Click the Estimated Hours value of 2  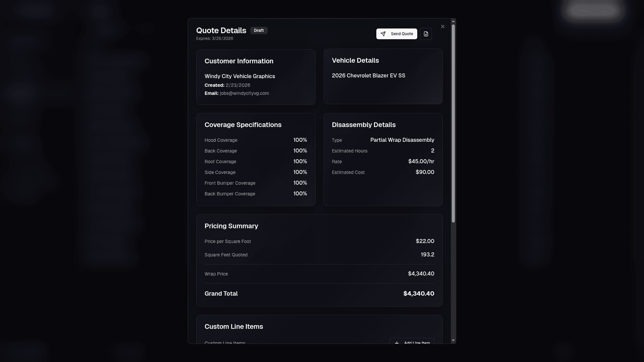tap(433, 151)
